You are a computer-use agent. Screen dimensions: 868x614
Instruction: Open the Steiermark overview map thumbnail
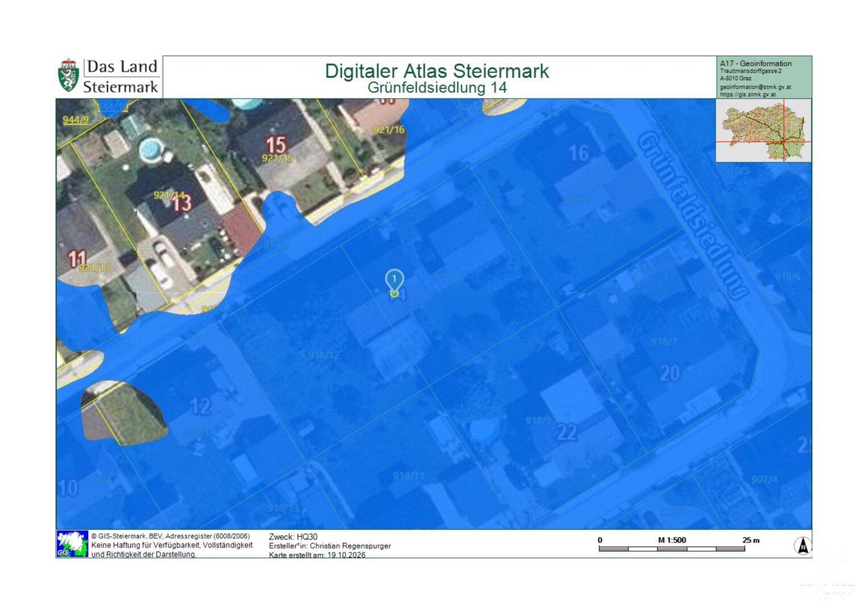pyautogui.click(x=763, y=131)
